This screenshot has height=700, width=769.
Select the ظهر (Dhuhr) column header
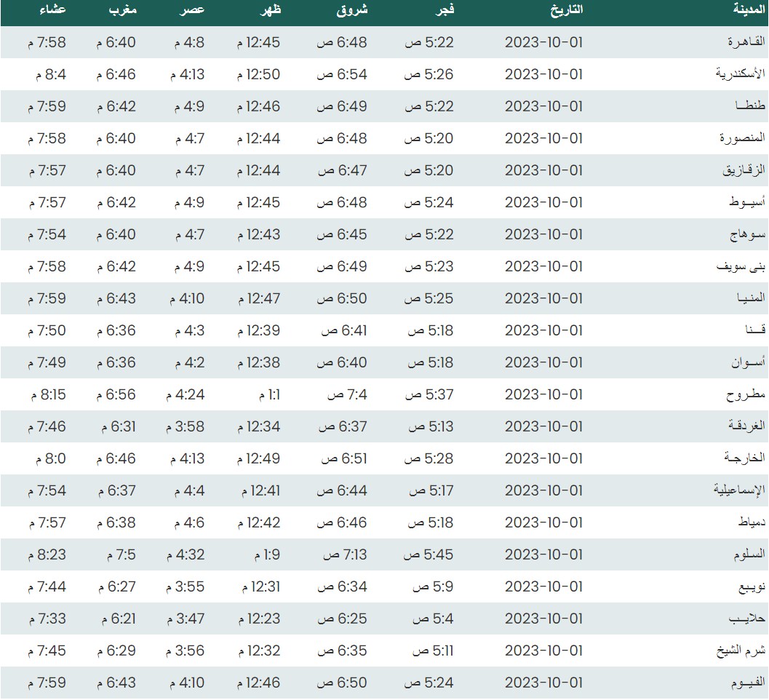tap(270, 12)
